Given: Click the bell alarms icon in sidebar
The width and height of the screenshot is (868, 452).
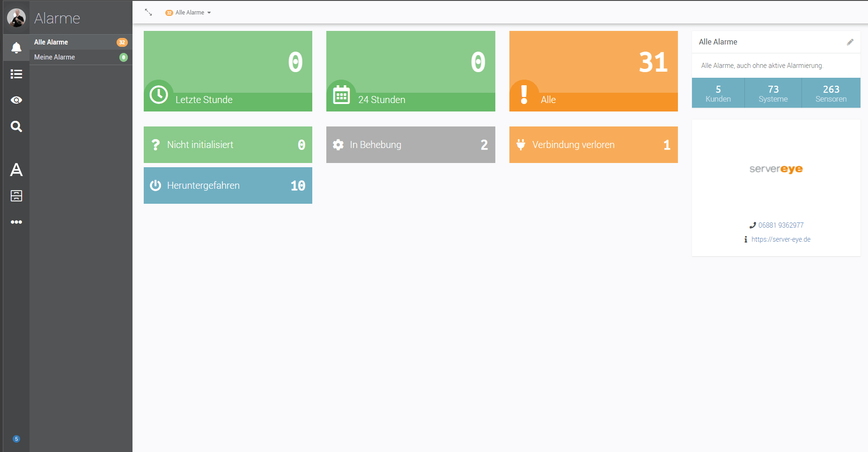Looking at the screenshot, I should [x=16, y=48].
